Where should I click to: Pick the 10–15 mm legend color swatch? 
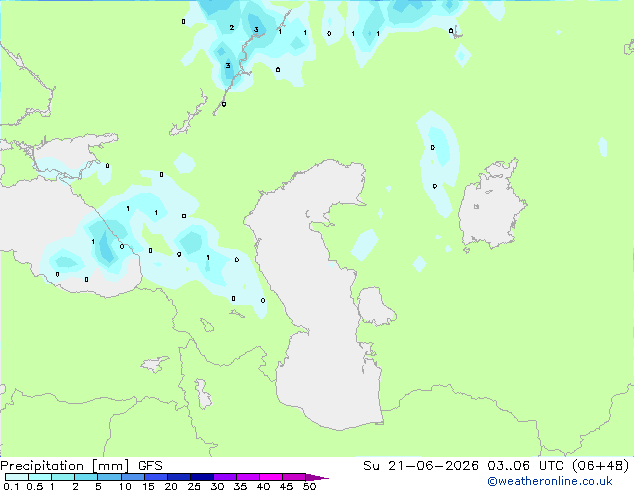[x=132, y=477]
